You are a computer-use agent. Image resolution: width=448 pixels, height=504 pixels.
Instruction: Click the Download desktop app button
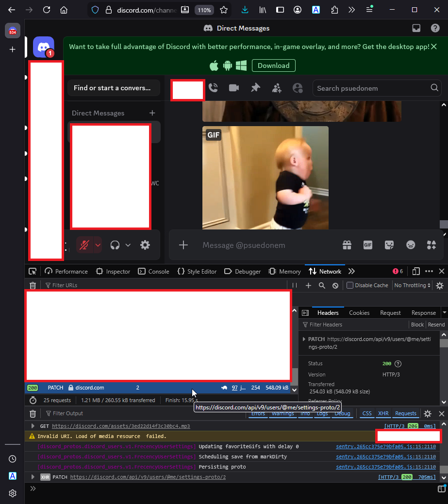274,65
